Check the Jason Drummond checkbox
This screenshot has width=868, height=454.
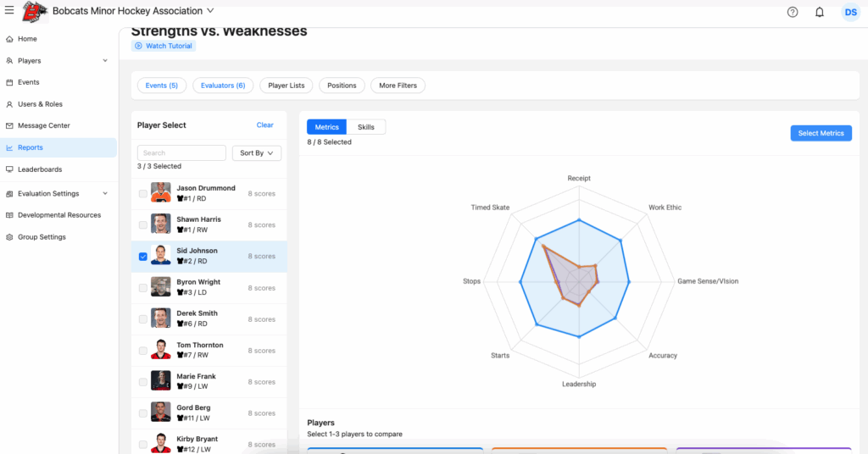[x=142, y=194]
